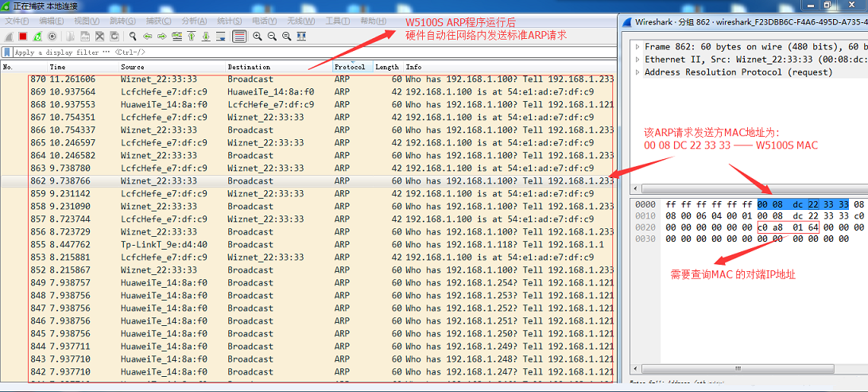Open the 视图(V) menu
Screen dimensions: 868x392
pos(87,21)
